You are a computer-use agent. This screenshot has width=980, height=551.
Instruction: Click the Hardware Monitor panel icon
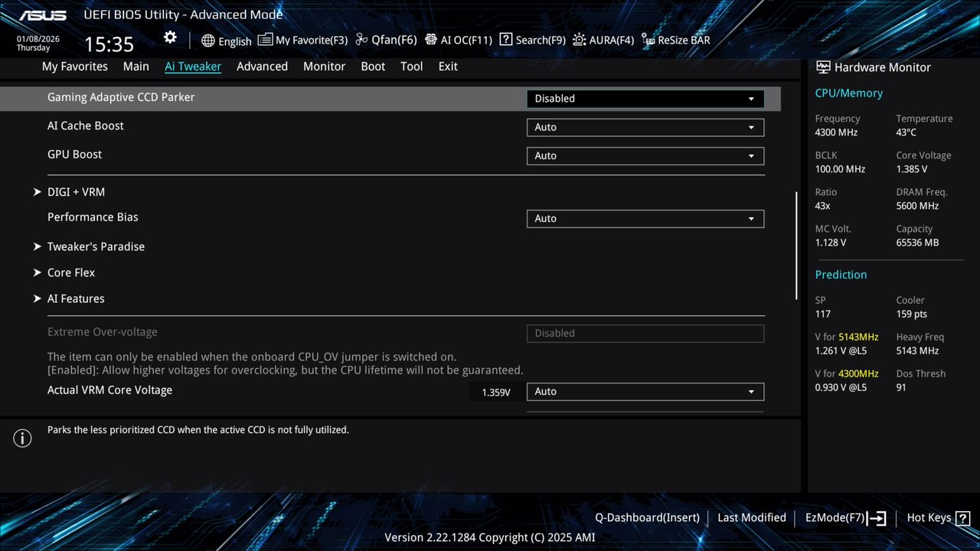pyautogui.click(x=822, y=67)
